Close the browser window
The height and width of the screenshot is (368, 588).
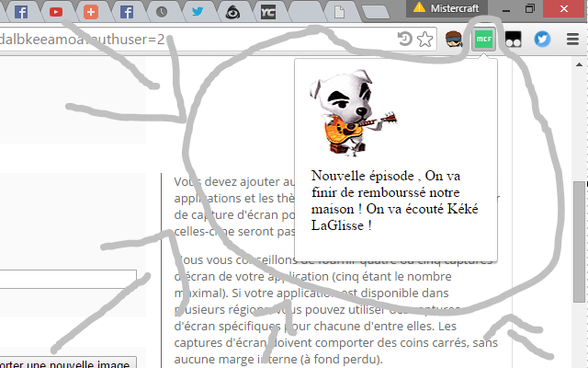564,8
